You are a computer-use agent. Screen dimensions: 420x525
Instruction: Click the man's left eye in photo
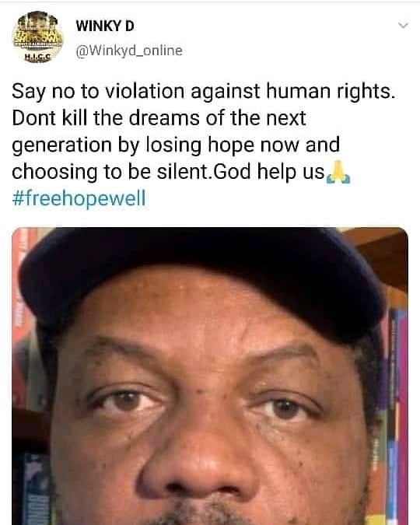coord(285,409)
